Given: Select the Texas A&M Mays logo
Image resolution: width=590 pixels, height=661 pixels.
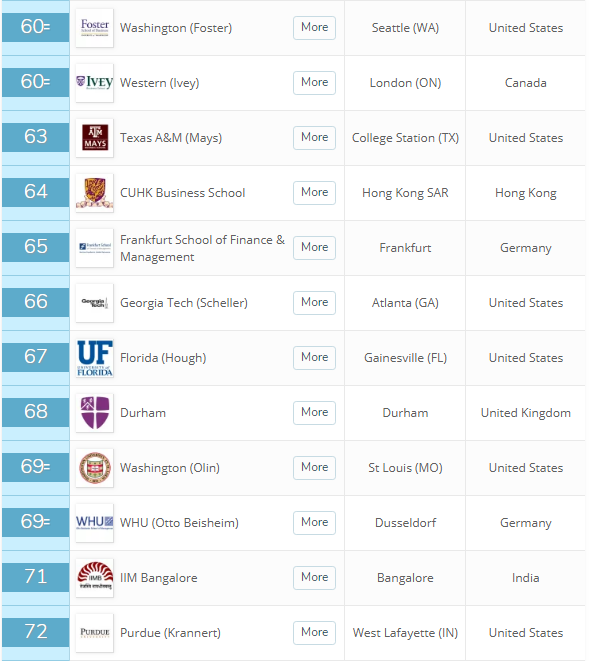Looking at the screenshot, I should 95,138.
